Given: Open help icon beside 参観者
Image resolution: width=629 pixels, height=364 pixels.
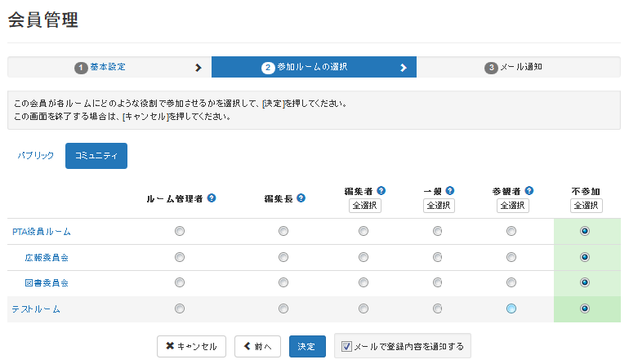Looking at the screenshot, I should pos(529,190).
